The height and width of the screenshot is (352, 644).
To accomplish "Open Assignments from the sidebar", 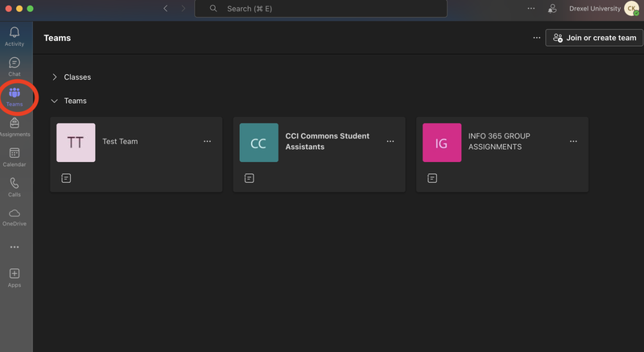I will 14,123.
